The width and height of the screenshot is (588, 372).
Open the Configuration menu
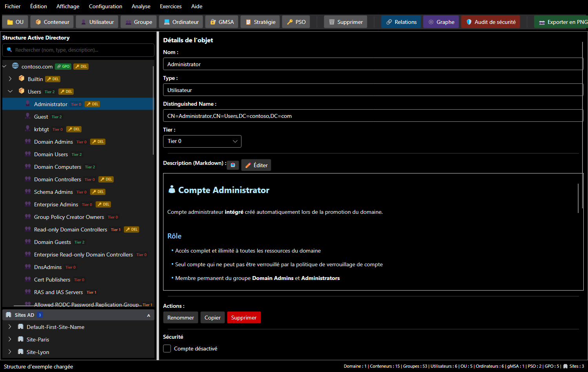click(105, 6)
